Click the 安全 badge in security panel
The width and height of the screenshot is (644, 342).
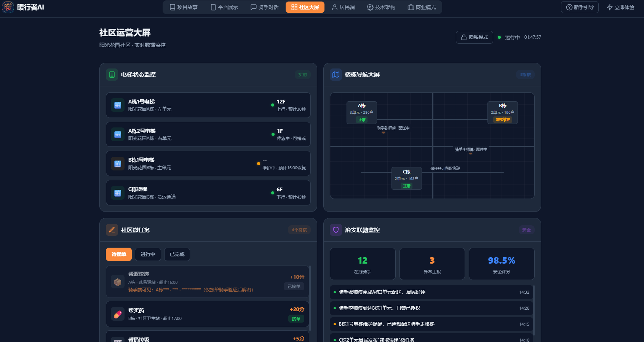coord(527,230)
